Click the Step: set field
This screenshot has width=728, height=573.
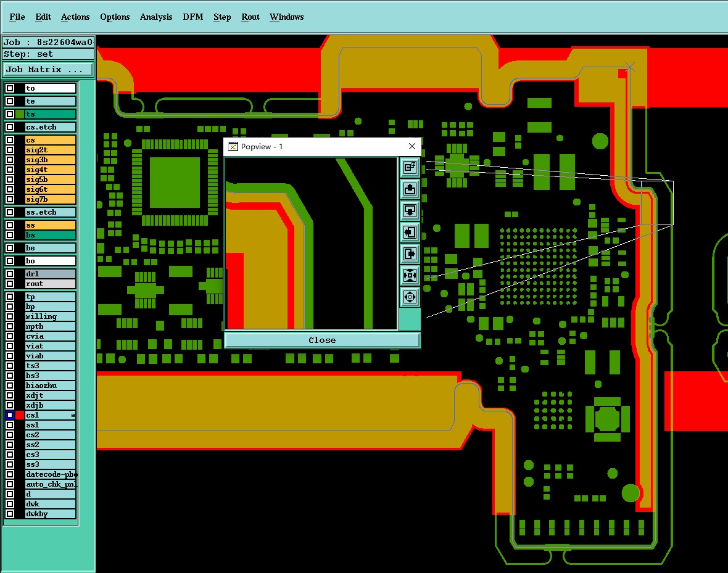pyautogui.click(x=48, y=54)
